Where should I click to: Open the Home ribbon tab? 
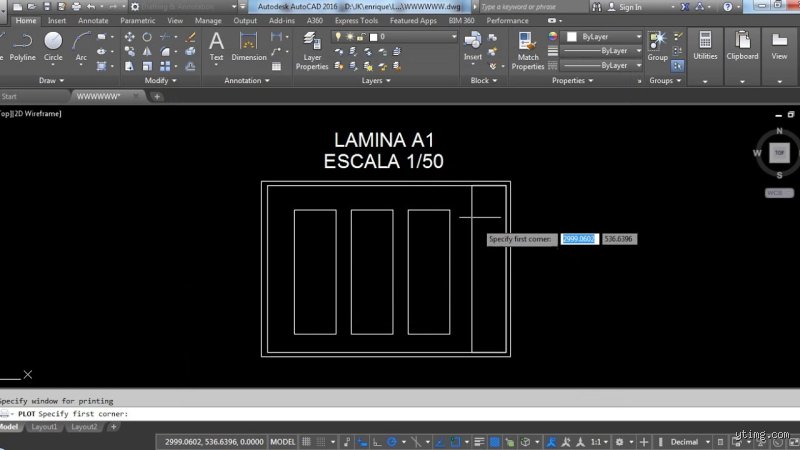26,21
